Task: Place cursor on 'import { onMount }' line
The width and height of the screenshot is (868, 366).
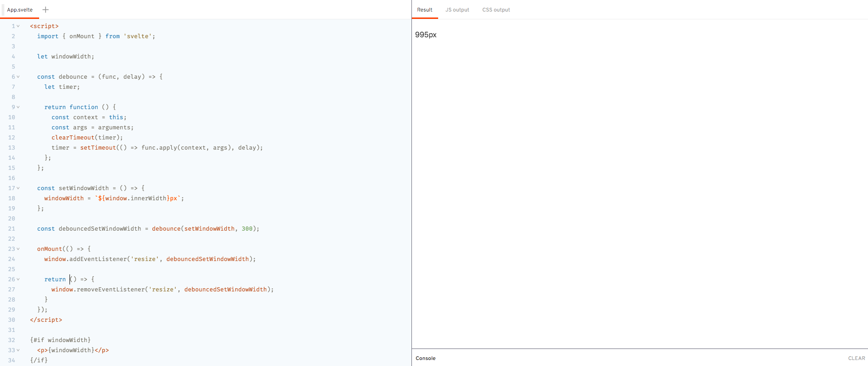Action: pos(96,36)
